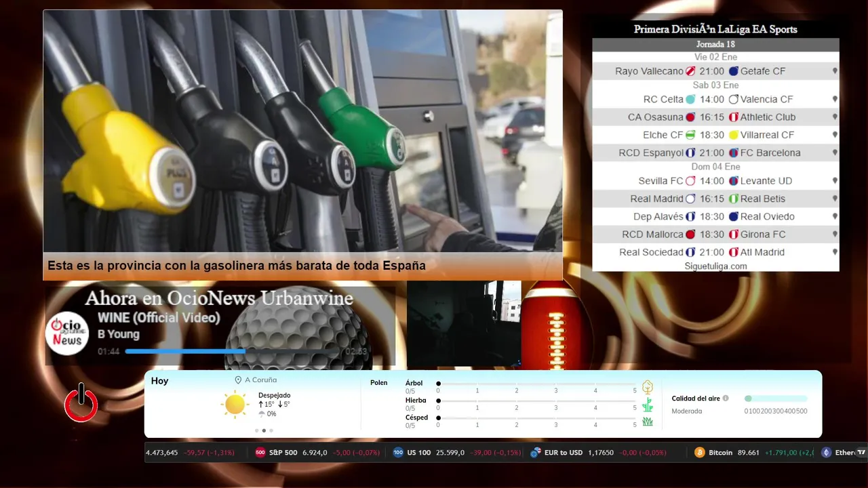Click the B Young artist name
The image size is (868, 488).
tap(119, 334)
